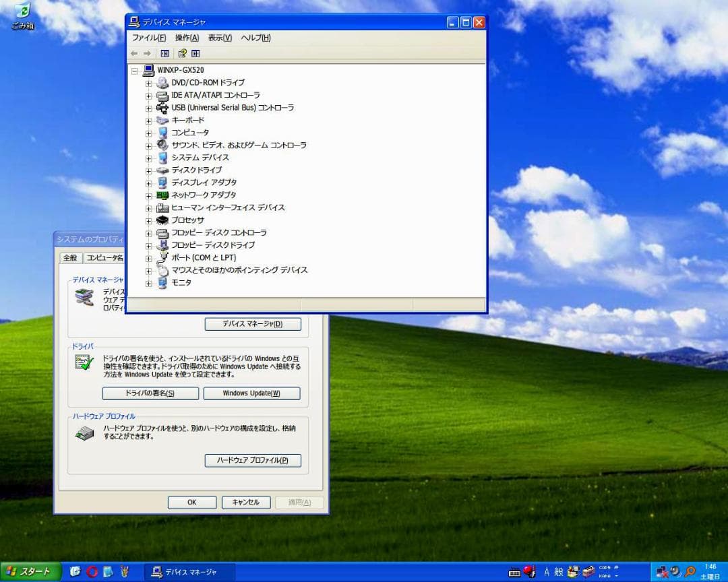Expand the DVD/CD-ROM ドライブ tree node
The width and height of the screenshot is (728, 582).
click(x=149, y=83)
